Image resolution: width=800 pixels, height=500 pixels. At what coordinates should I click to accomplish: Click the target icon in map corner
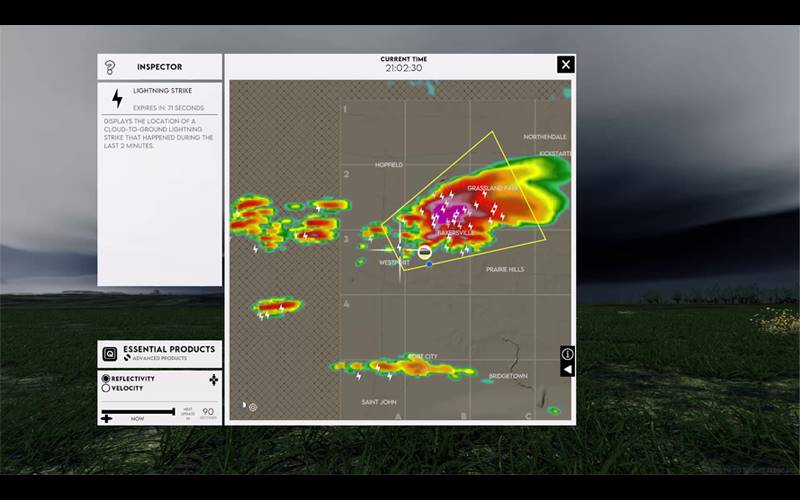tap(253, 407)
